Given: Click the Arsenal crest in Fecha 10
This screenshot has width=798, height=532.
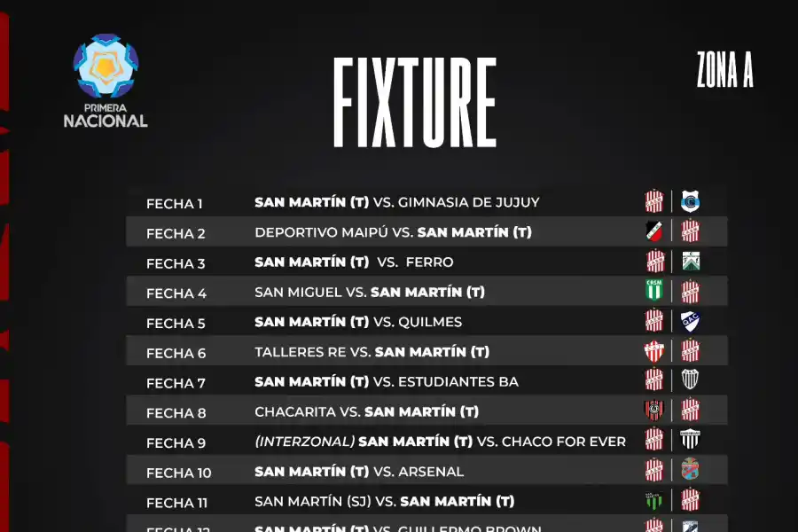Looking at the screenshot, I should (691, 470).
